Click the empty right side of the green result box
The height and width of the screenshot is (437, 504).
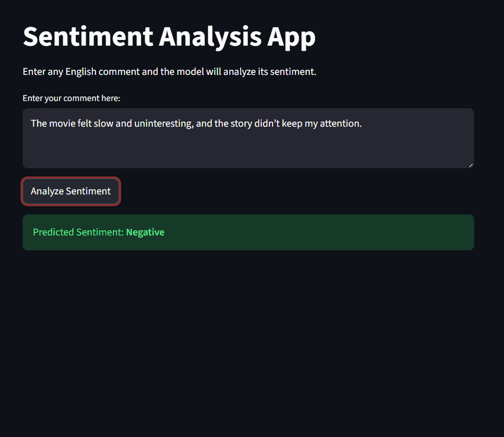click(x=359, y=232)
